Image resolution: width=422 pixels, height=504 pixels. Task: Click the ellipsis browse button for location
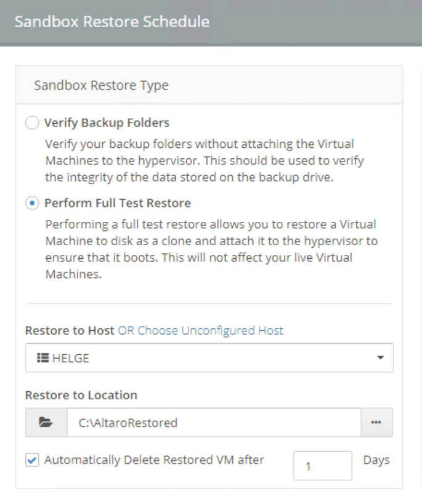pyautogui.click(x=376, y=423)
